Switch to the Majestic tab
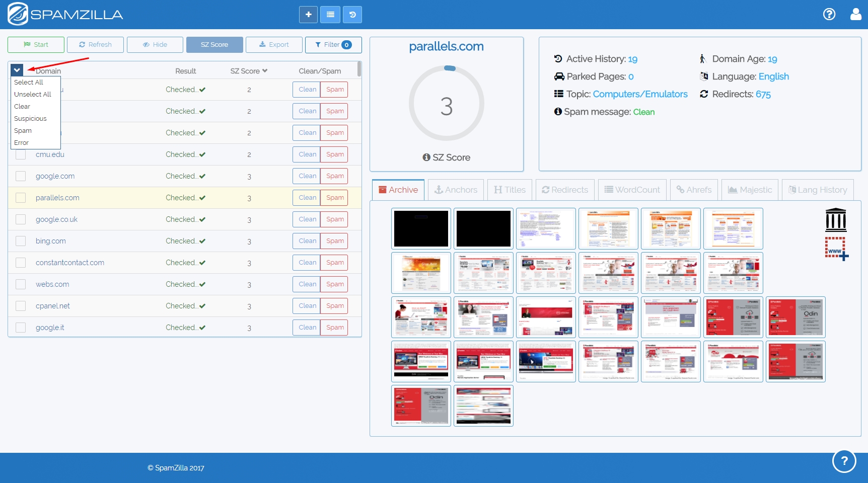The height and width of the screenshot is (483, 868). (750, 190)
